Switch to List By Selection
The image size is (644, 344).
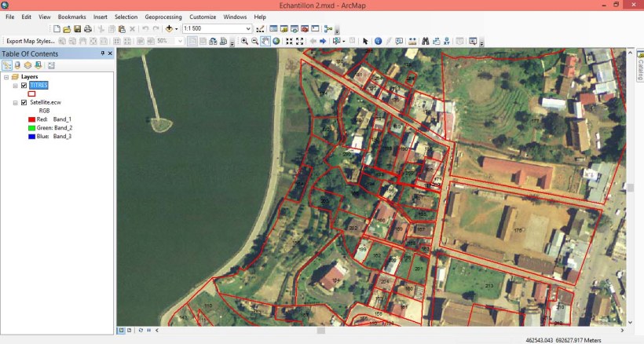38,65
